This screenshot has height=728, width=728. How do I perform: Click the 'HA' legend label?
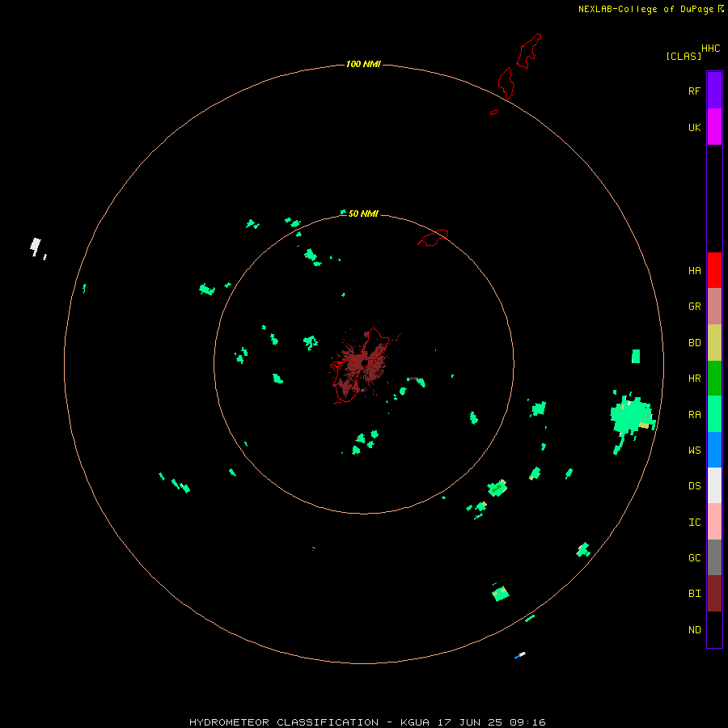click(694, 270)
